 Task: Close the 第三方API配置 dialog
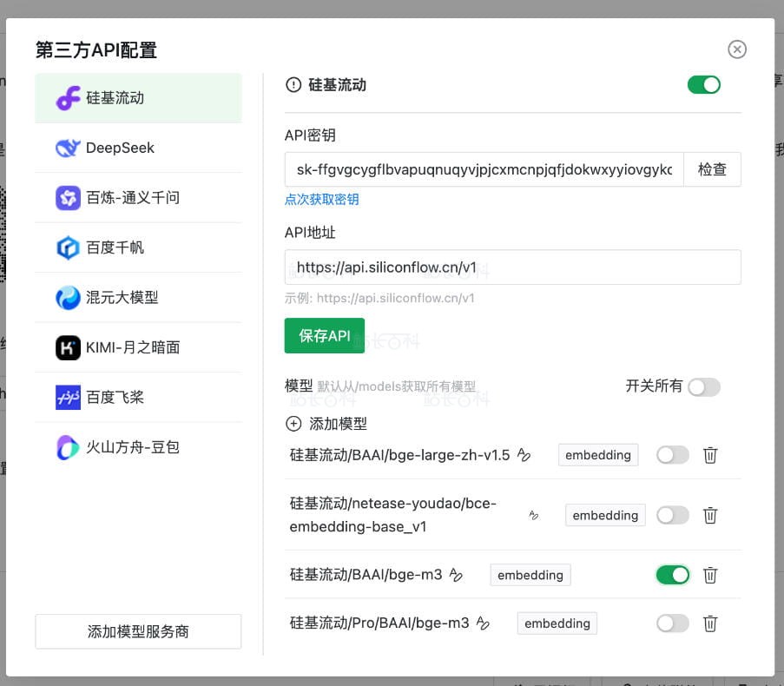pyautogui.click(x=737, y=49)
